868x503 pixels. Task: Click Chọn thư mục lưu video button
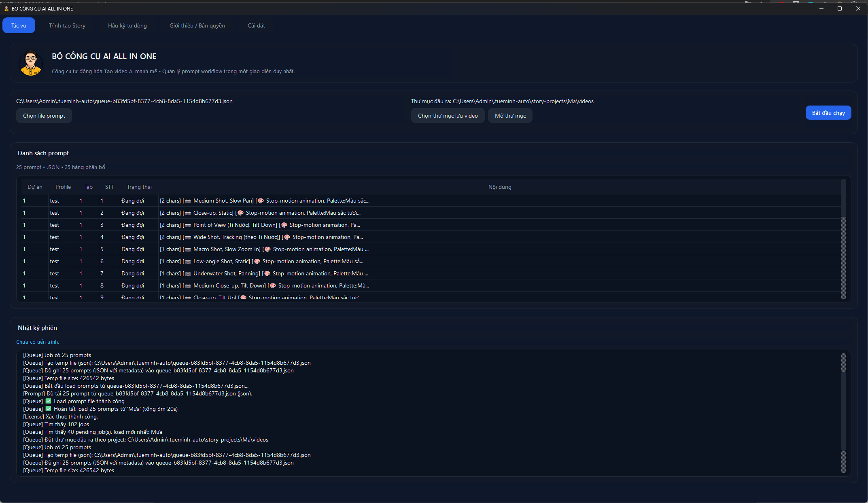pyautogui.click(x=448, y=116)
